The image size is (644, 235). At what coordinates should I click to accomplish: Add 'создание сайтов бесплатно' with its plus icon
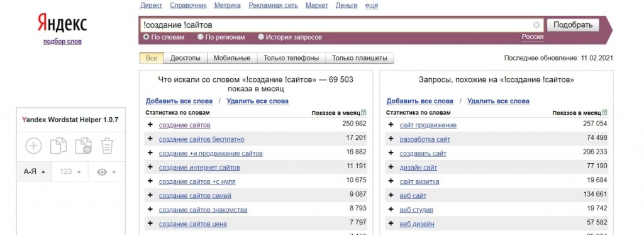pyautogui.click(x=150, y=139)
